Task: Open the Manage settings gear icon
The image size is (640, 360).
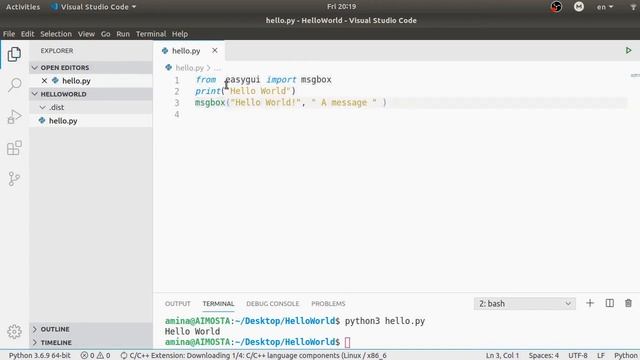Action: pos(14,331)
